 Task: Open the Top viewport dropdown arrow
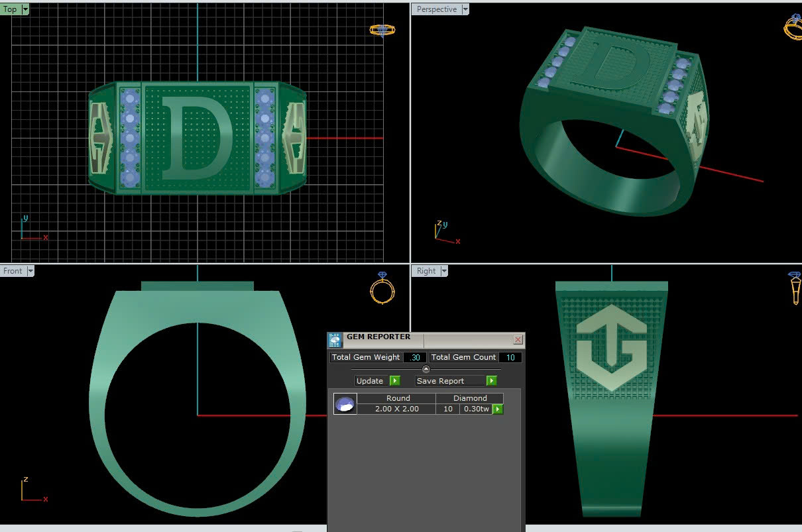(x=25, y=9)
